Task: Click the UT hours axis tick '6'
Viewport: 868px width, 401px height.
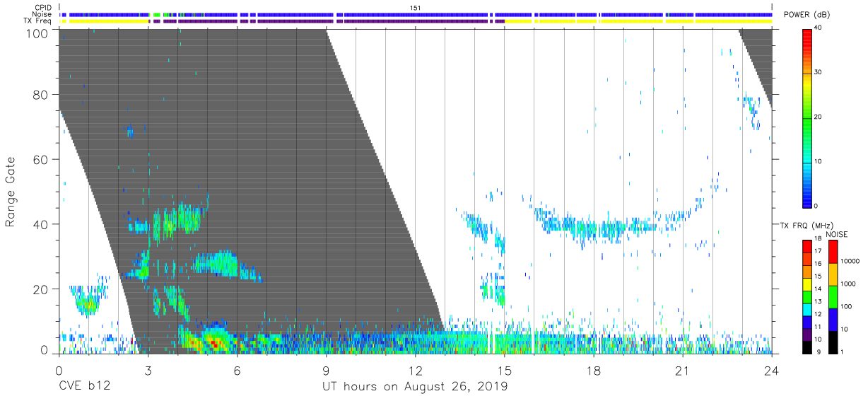Action: point(237,371)
